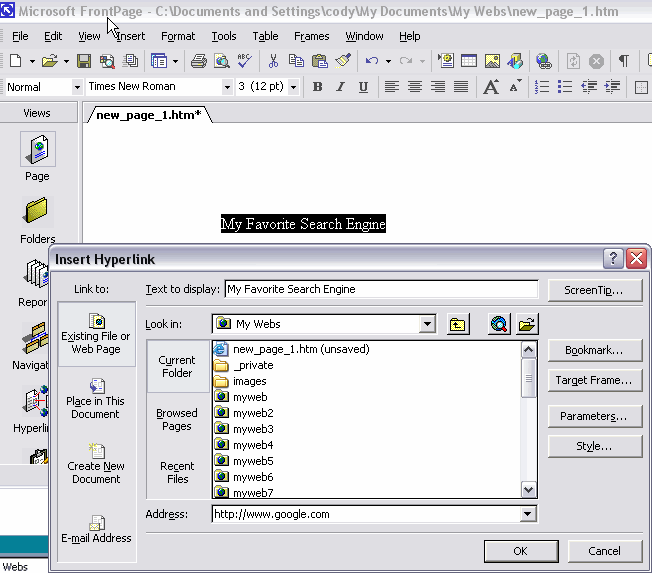Click the Browse for File folder icon
Viewport: 652px width, 573px height.
click(527, 324)
